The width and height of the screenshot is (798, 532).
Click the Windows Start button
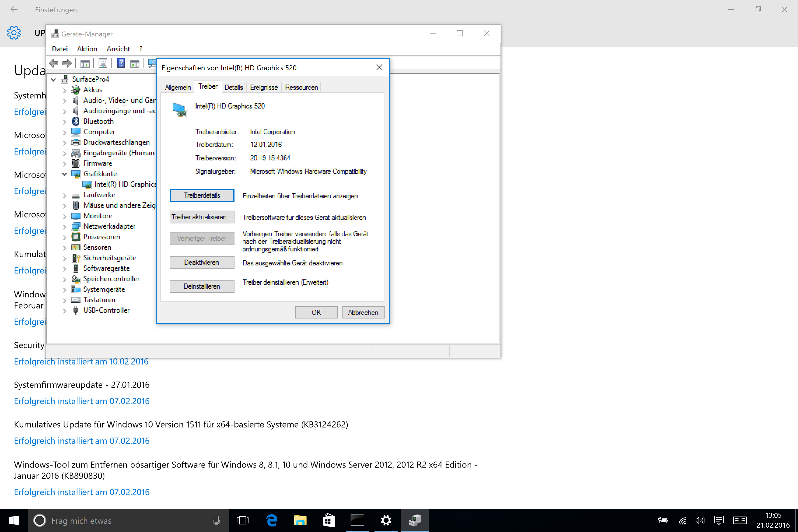[x=14, y=520]
